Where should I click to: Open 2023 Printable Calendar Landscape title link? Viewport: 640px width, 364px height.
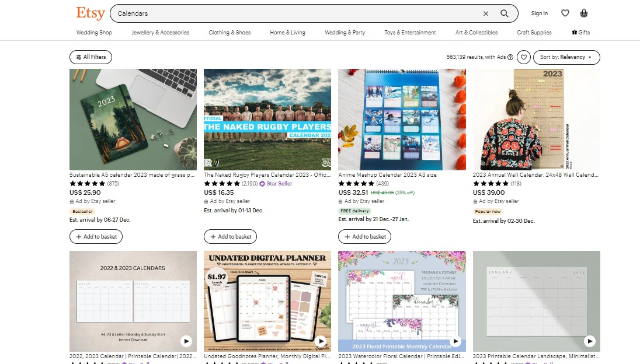tap(536, 356)
